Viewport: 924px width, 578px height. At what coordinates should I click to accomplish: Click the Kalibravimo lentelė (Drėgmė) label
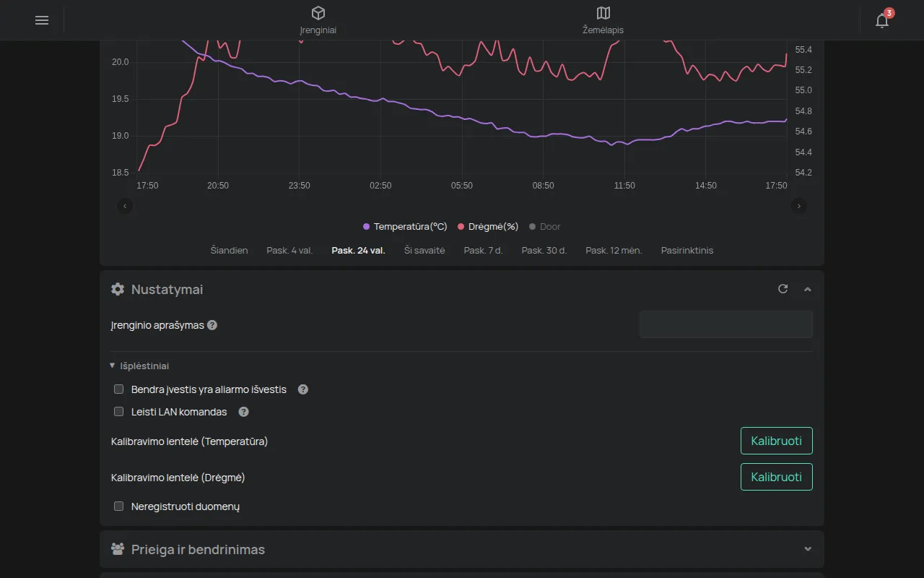point(178,478)
